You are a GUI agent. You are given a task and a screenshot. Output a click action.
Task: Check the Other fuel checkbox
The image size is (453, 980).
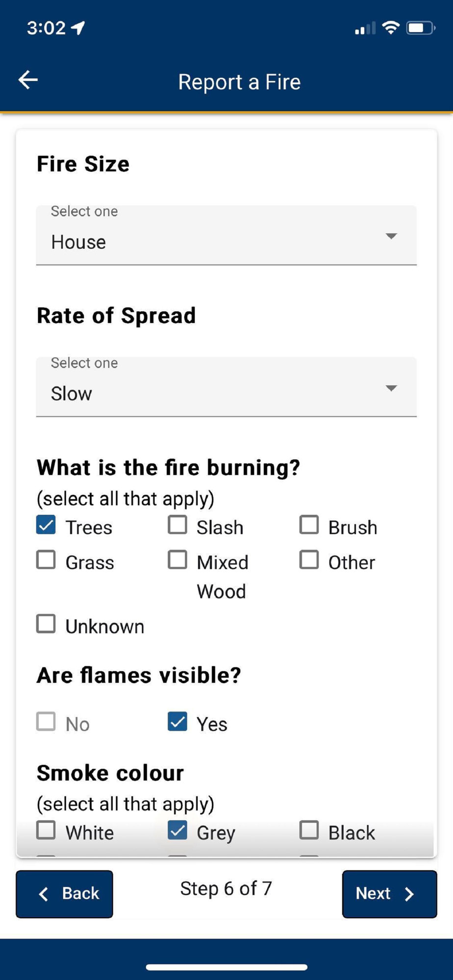coord(309,560)
